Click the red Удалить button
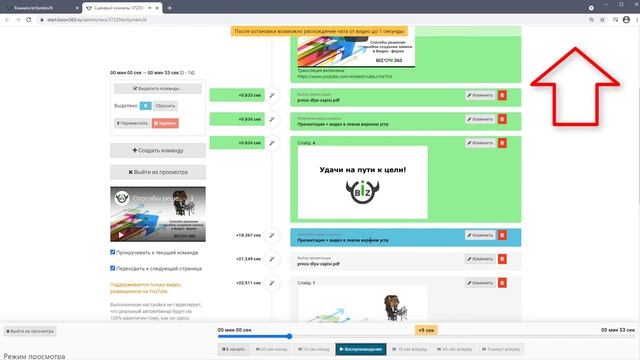This screenshot has height=360, width=640. (x=165, y=123)
